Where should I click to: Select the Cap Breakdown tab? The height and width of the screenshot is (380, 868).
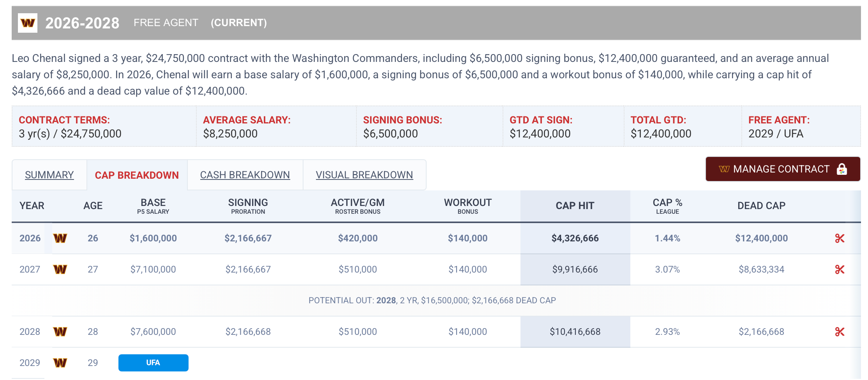click(x=137, y=175)
